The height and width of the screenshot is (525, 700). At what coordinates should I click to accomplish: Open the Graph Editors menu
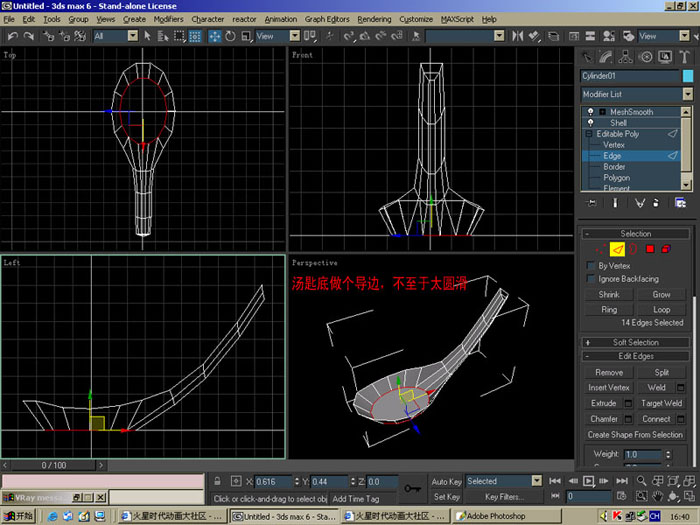pos(327,19)
